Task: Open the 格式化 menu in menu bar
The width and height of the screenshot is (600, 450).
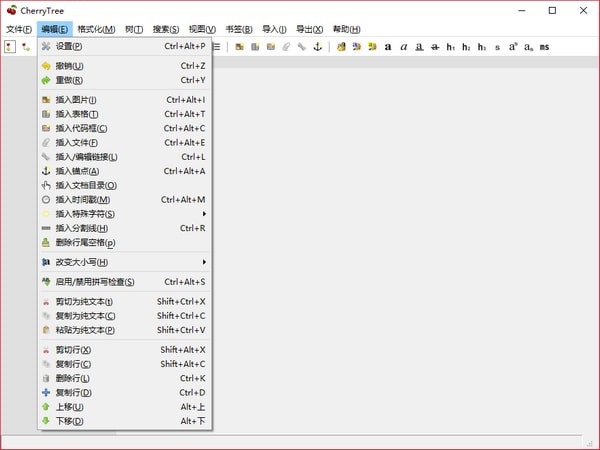Action: point(96,29)
